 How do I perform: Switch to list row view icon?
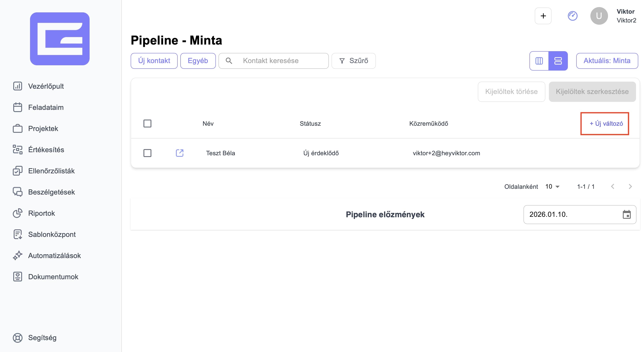558,61
